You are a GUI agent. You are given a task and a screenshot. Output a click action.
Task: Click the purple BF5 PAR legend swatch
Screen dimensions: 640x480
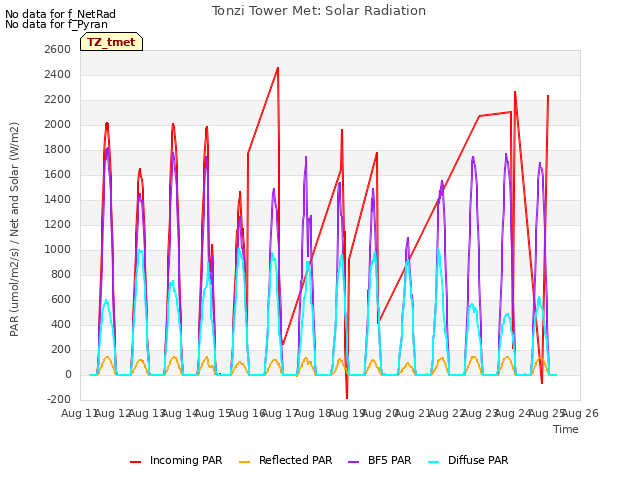353,461
